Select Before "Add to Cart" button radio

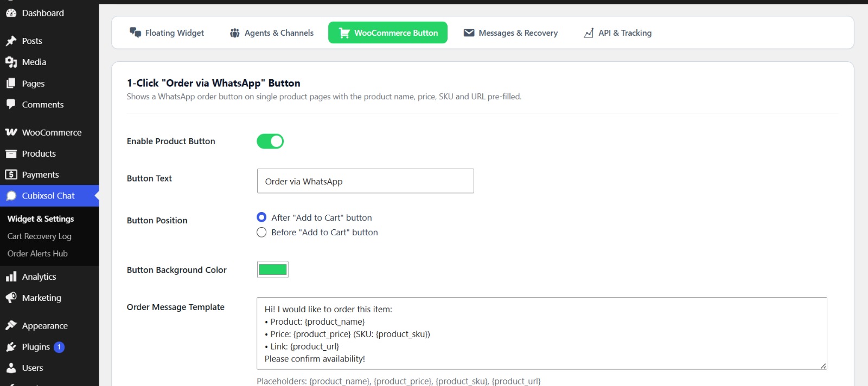[261, 232]
